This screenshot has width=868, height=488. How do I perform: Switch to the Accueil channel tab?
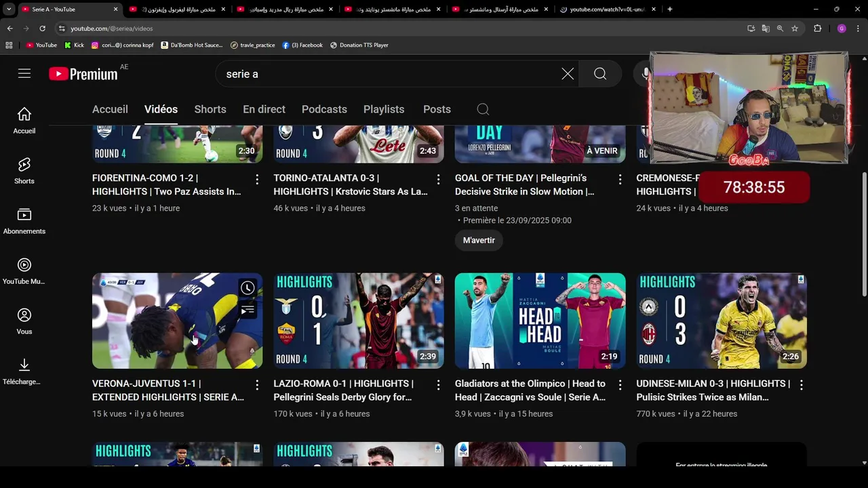110,109
